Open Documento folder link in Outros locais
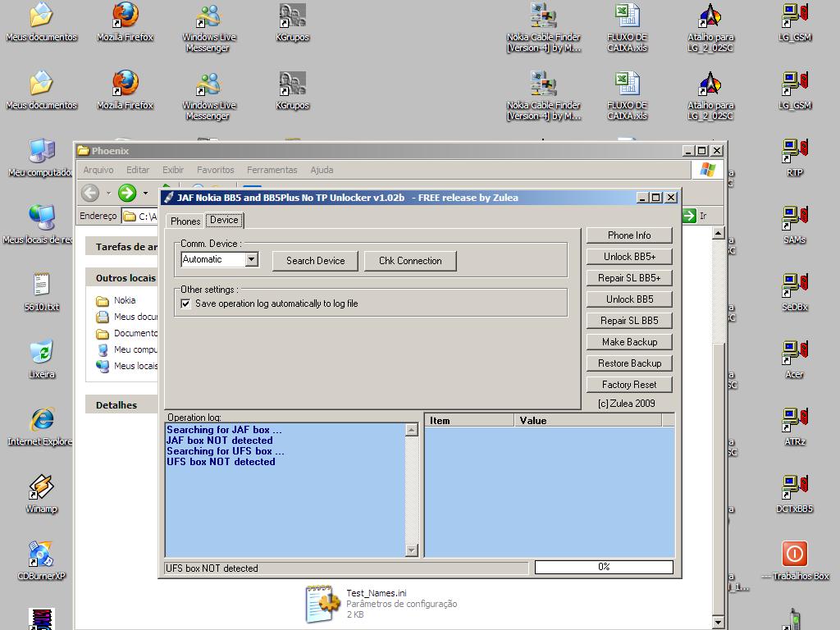840x630 pixels. pos(127,333)
